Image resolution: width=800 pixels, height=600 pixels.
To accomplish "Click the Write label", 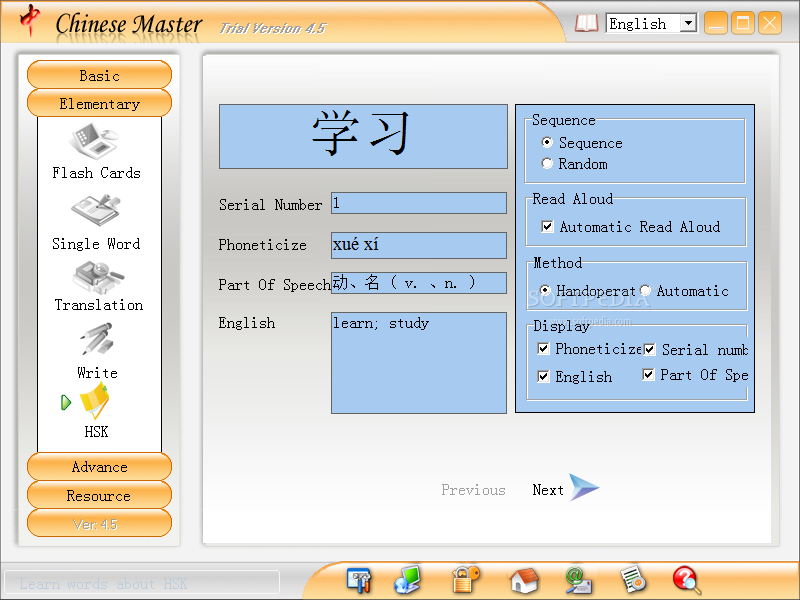I will (97, 373).
